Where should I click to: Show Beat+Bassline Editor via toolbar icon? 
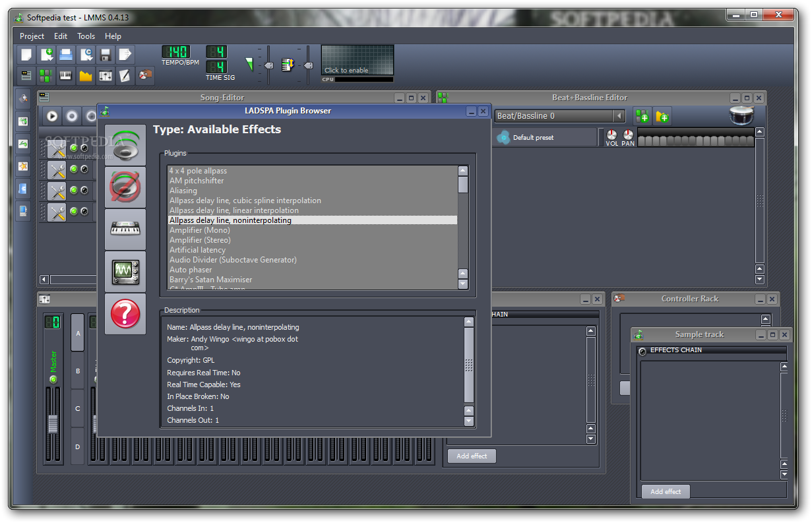[x=46, y=76]
